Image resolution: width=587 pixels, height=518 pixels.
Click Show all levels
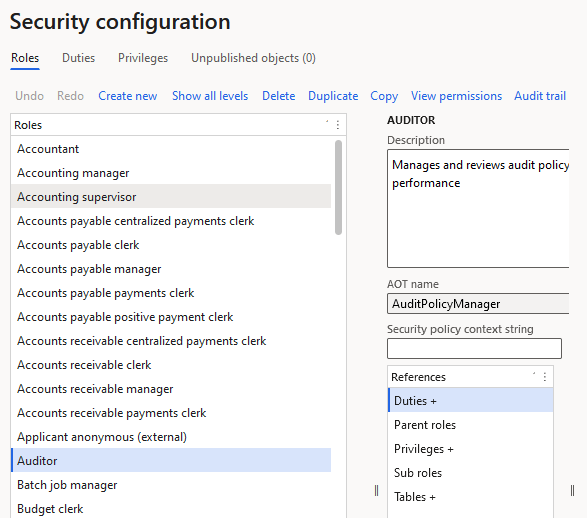[210, 96]
